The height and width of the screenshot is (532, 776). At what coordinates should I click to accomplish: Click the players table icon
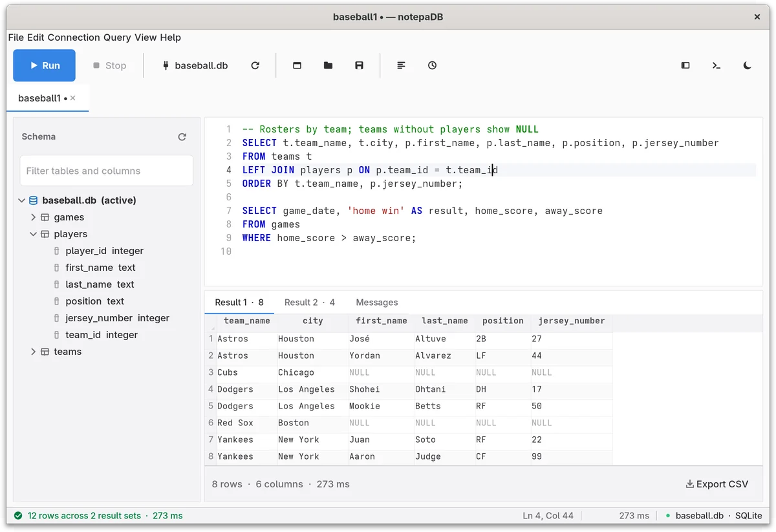pyautogui.click(x=45, y=234)
